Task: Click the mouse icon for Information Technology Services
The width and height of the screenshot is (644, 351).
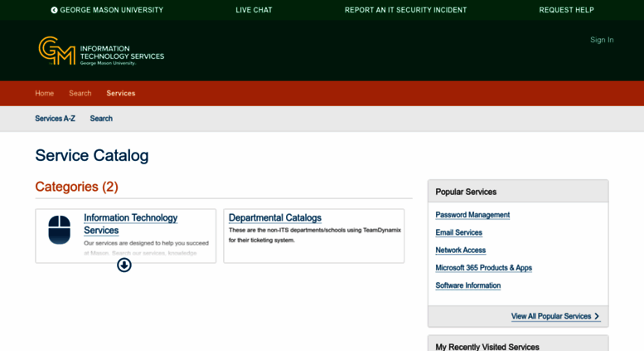Action: pos(60,230)
